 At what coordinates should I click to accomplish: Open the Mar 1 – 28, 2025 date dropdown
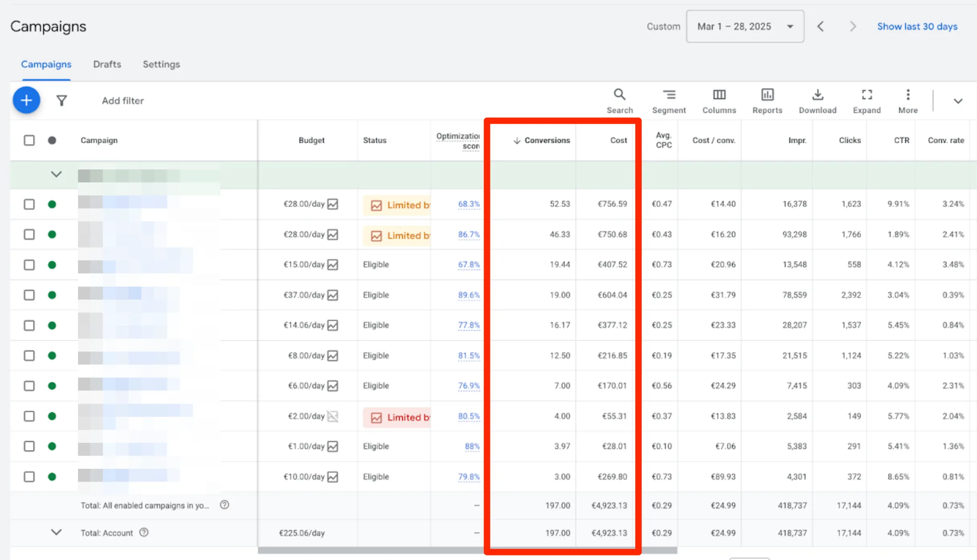coord(745,26)
